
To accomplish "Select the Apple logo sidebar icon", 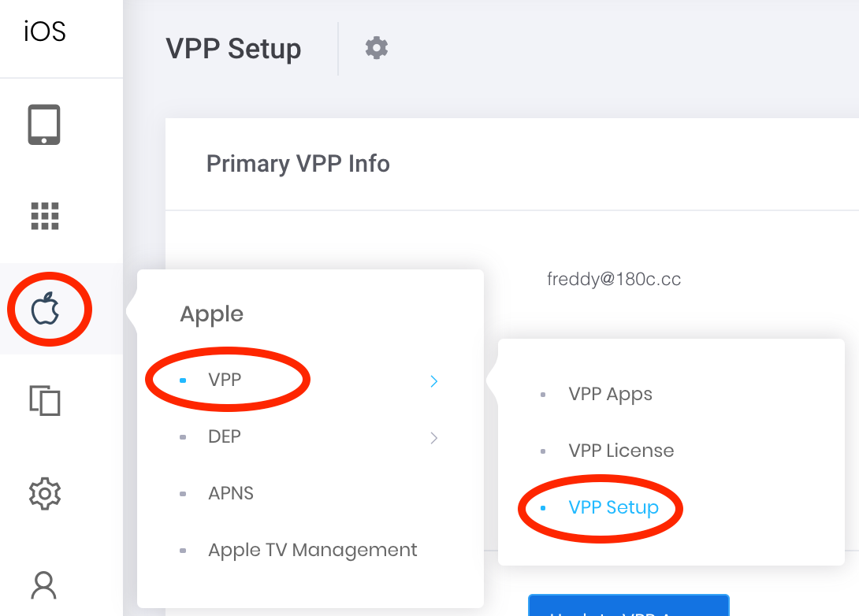I will [x=45, y=309].
